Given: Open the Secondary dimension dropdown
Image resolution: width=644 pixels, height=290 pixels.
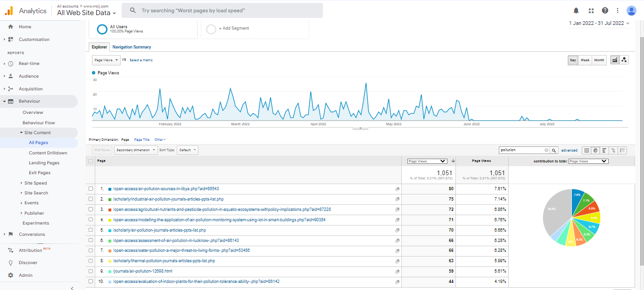Looking at the screenshot, I should tap(136, 150).
